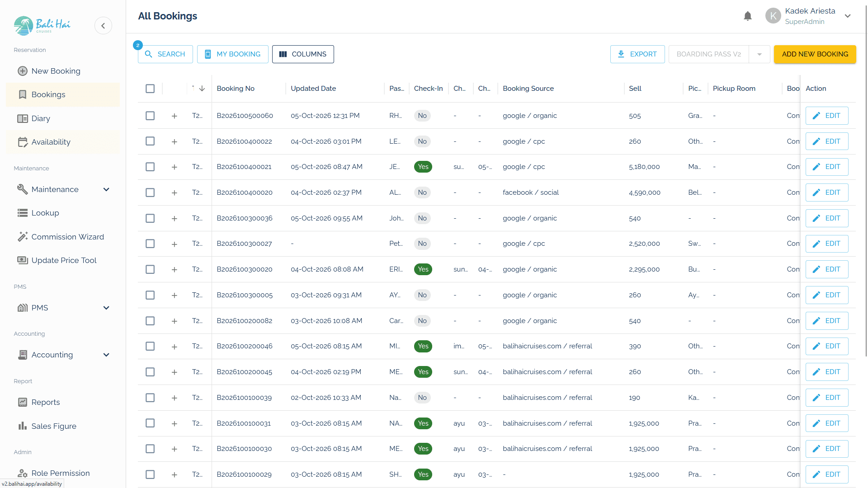The height and width of the screenshot is (488, 868).
Task: Open Lookup in sidebar
Action: 63,213
